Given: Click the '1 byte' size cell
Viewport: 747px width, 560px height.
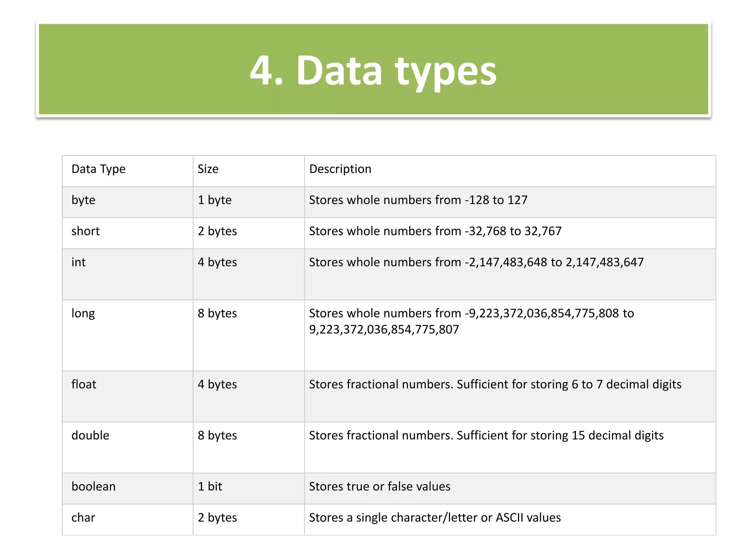Looking at the screenshot, I should click(x=249, y=202).
